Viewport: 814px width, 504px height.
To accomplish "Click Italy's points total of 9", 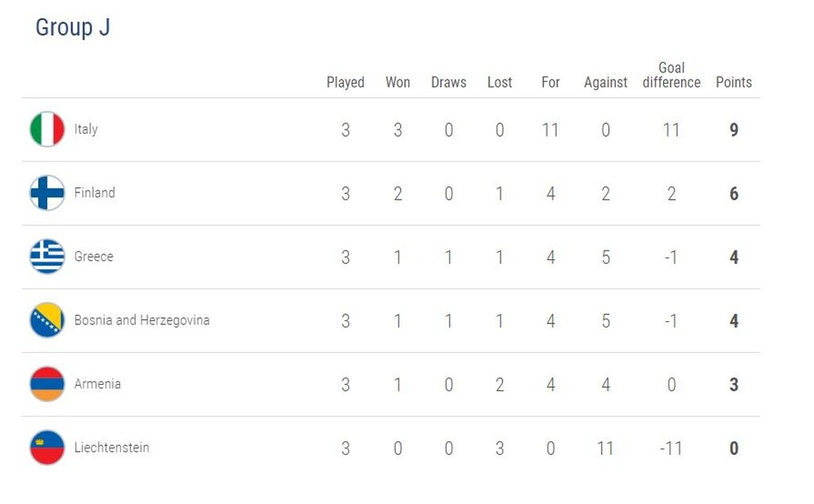I will point(734,130).
